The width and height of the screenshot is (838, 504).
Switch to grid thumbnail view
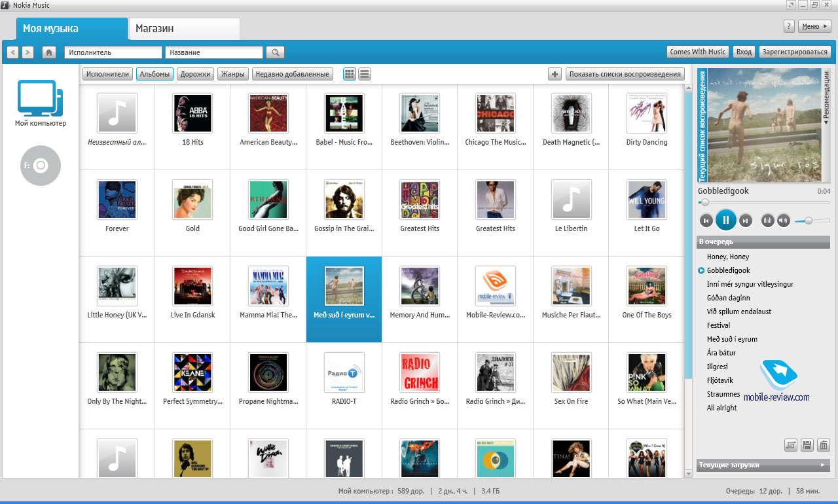(350, 74)
